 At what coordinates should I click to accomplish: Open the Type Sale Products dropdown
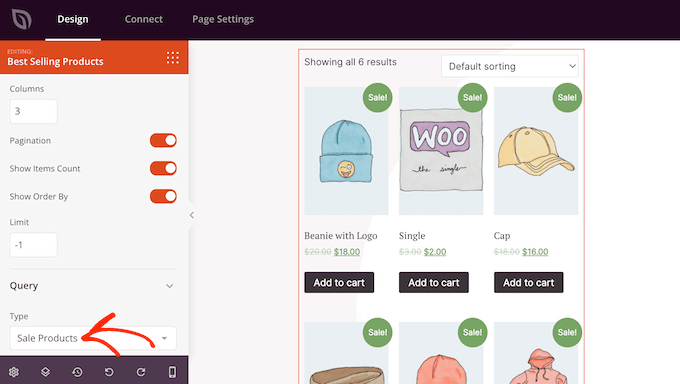tap(93, 338)
